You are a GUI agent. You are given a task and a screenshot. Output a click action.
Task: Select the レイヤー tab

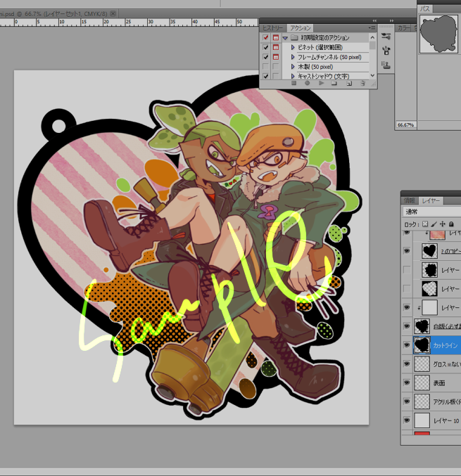tap(431, 200)
